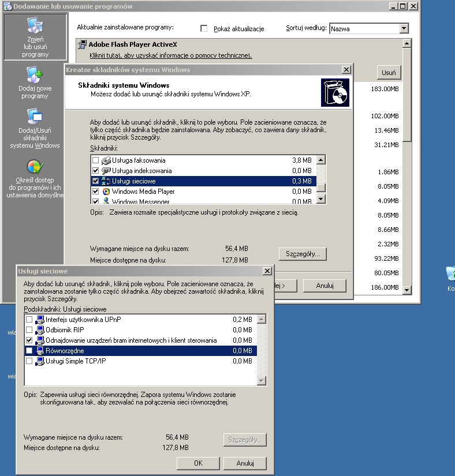Screen dimensions: 455x476
Task: Uncheck Odnajdowanie urządzeń bram internetowych checkbox
Action: click(29, 340)
